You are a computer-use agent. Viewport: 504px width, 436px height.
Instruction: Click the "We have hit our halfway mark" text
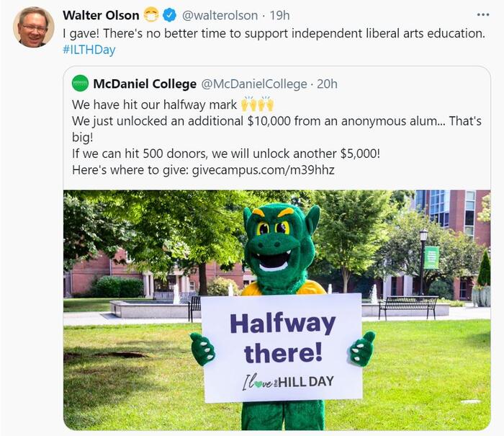pos(154,104)
